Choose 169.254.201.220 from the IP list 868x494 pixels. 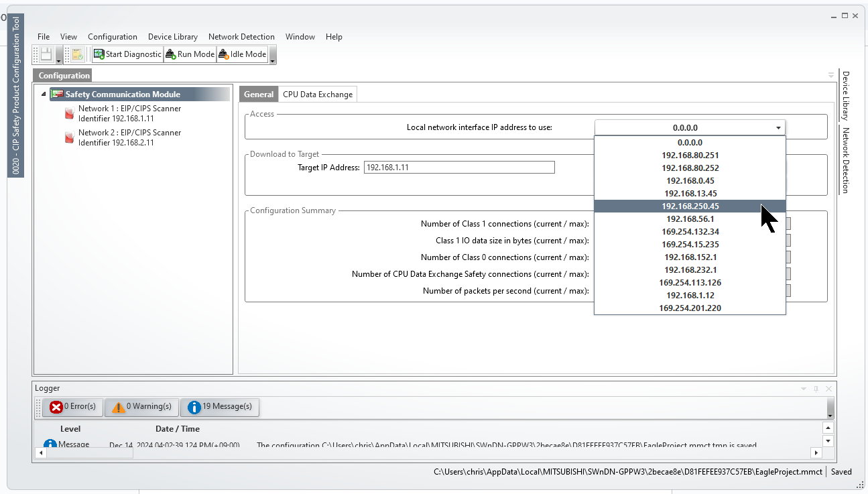[x=690, y=308]
